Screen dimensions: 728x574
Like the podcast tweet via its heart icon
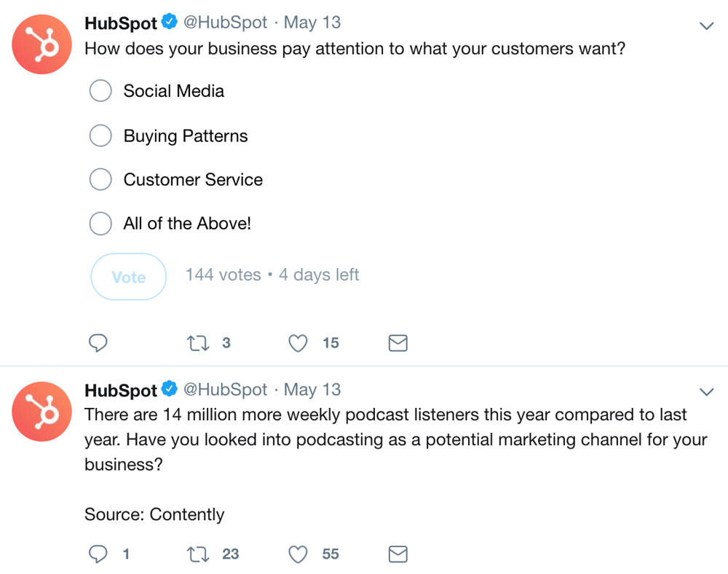298,554
